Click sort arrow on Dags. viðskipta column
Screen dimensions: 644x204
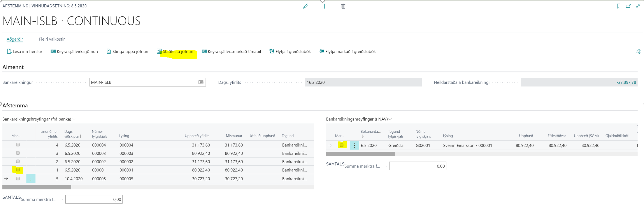click(x=81, y=136)
